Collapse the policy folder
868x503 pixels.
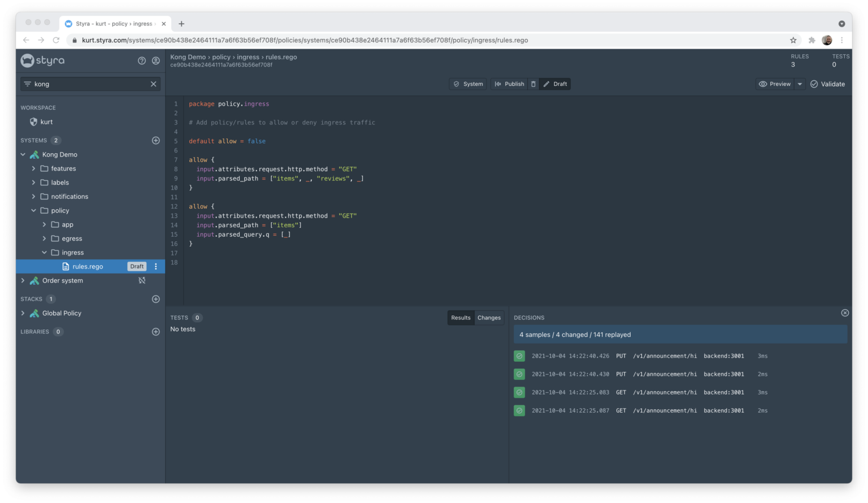pos(34,210)
